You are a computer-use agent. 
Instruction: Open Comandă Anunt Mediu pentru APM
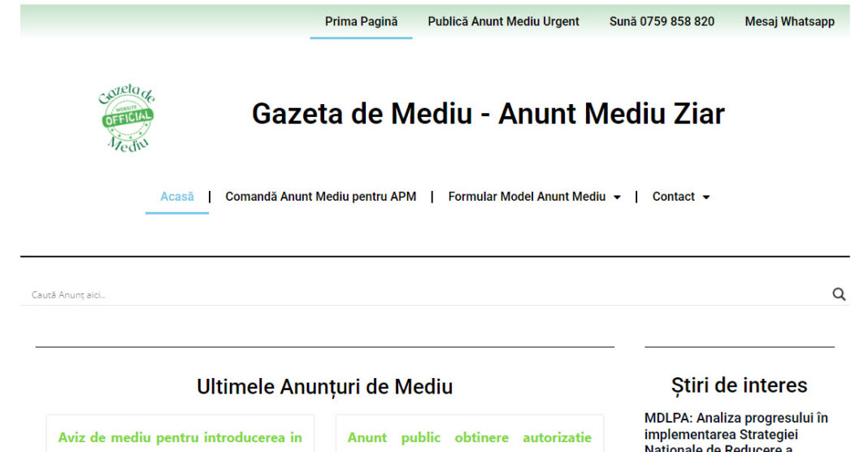click(320, 197)
